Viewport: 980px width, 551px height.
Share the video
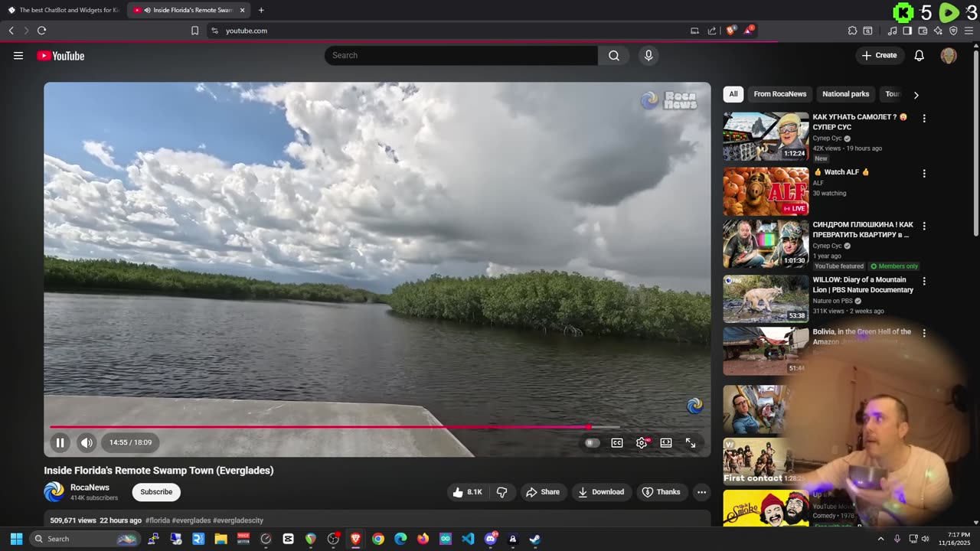coord(542,492)
